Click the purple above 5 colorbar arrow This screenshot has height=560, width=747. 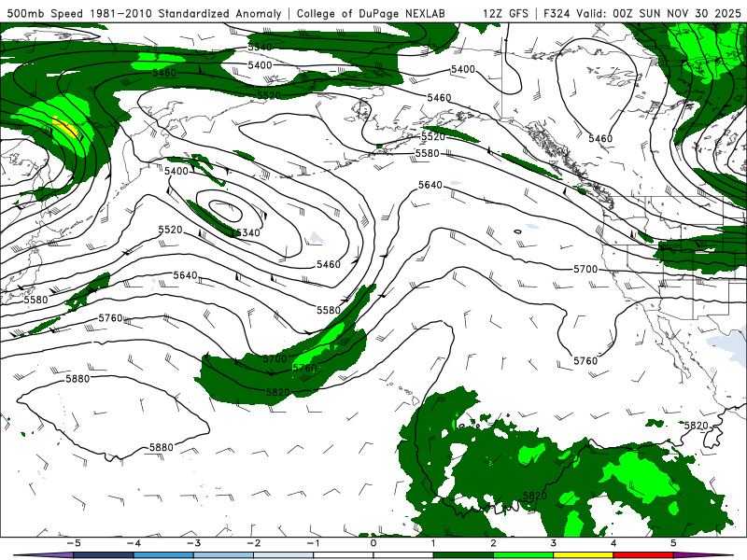click(704, 555)
